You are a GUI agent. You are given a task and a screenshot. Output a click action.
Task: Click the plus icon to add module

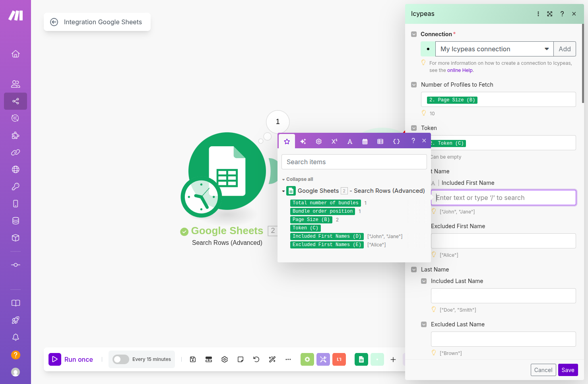coord(393,359)
